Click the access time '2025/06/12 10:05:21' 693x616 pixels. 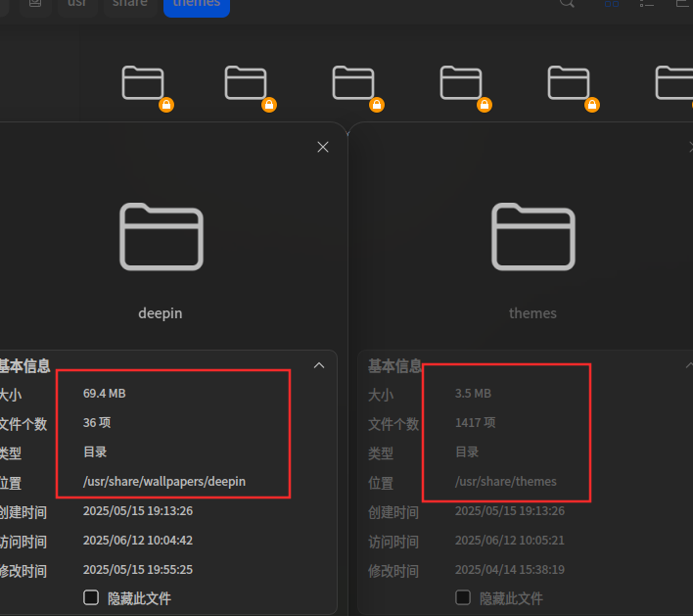pyautogui.click(x=510, y=540)
